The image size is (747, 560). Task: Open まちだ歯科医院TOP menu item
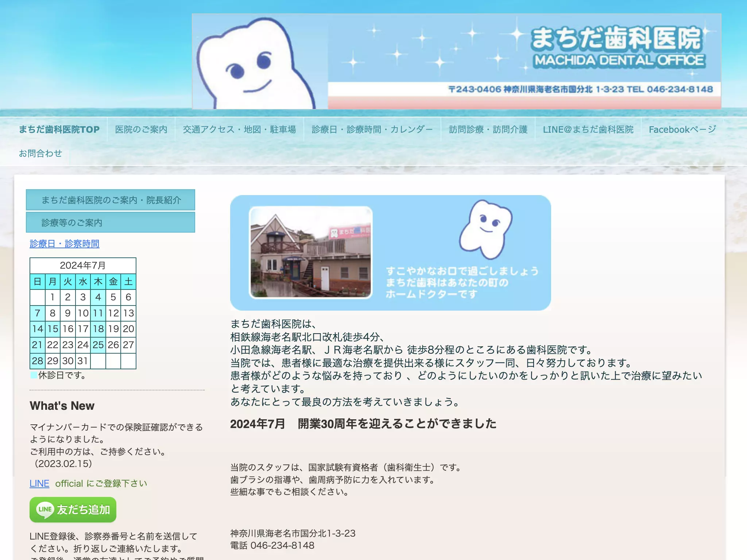tap(59, 129)
